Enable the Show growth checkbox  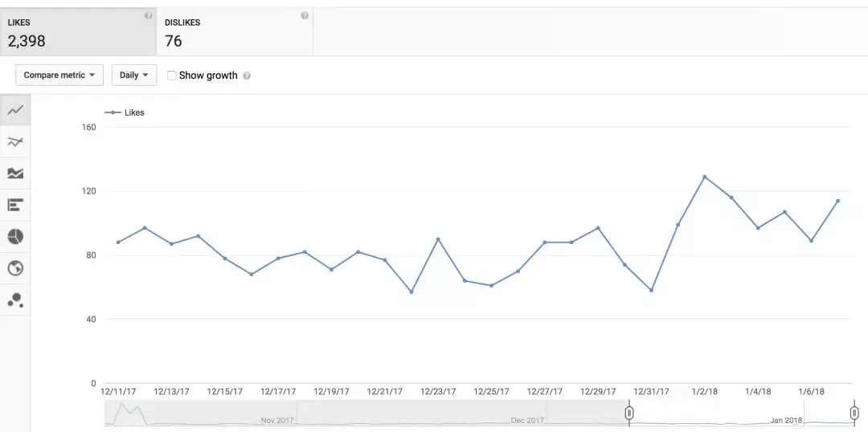[x=172, y=75]
